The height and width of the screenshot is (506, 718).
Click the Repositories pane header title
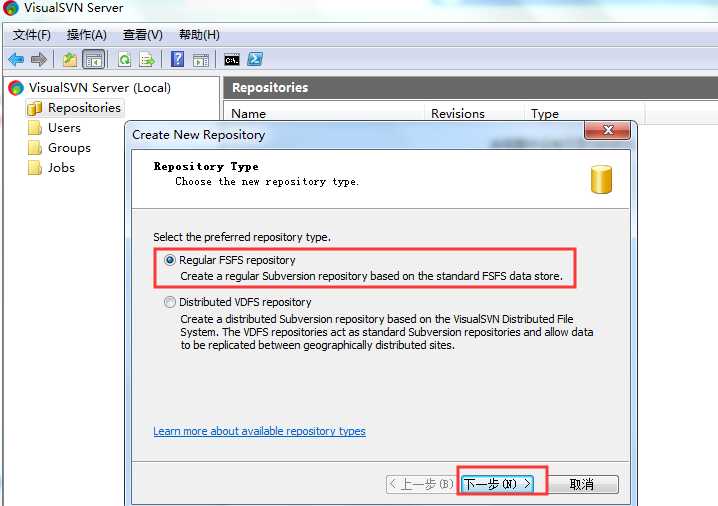(270, 87)
